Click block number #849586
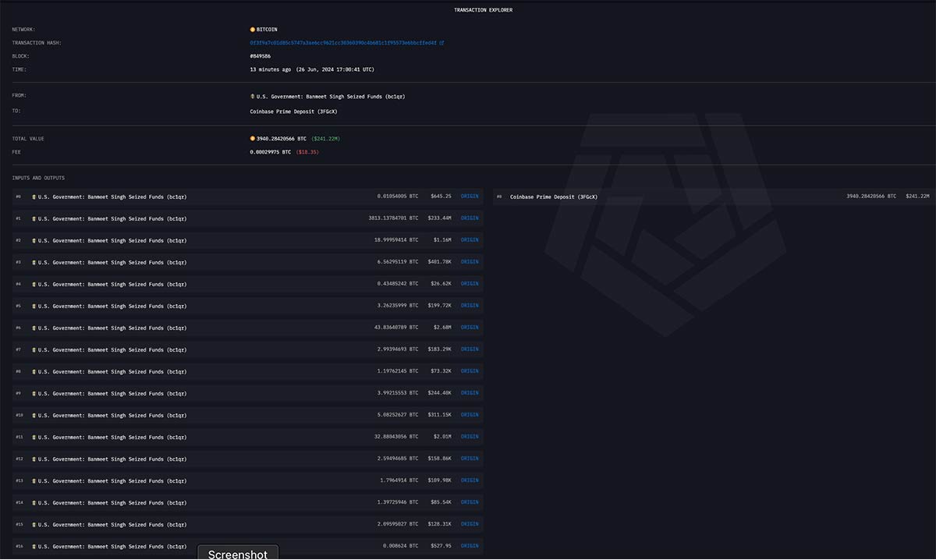Image resolution: width=936 pixels, height=560 pixels. (x=261, y=56)
